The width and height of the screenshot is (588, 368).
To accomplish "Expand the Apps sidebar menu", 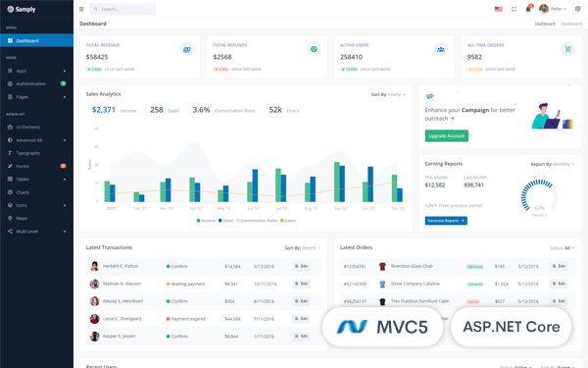I will tap(37, 71).
